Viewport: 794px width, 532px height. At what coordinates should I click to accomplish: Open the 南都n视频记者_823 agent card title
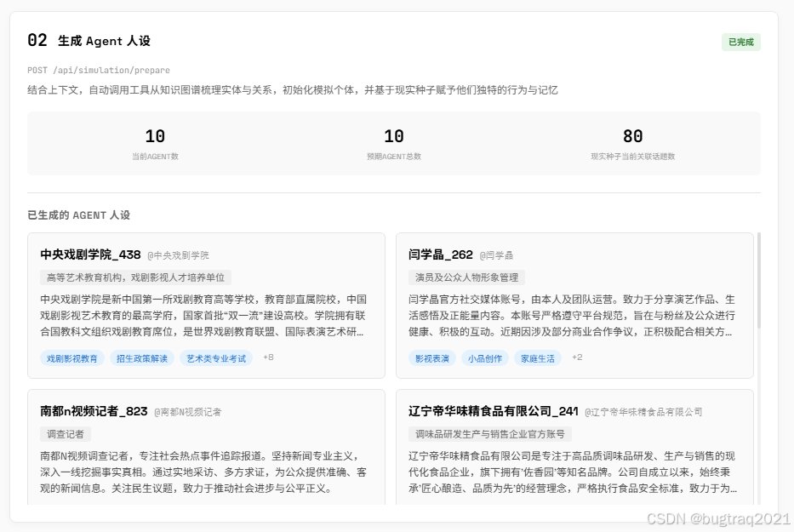(94, 411)
